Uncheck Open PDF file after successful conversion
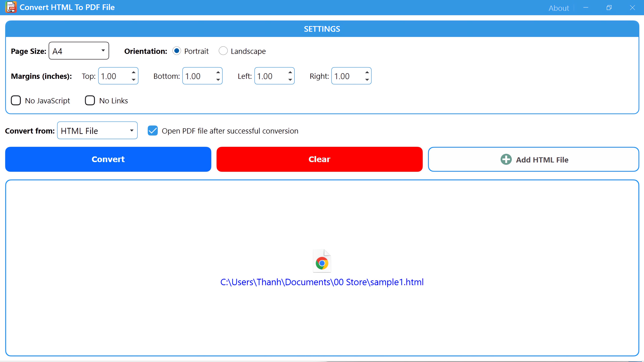 [x=152, y=131]
